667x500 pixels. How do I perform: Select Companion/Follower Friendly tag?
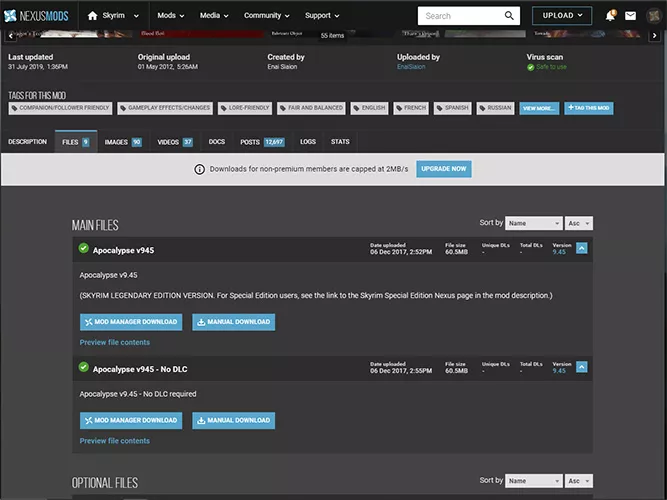[x=60, y=108]
